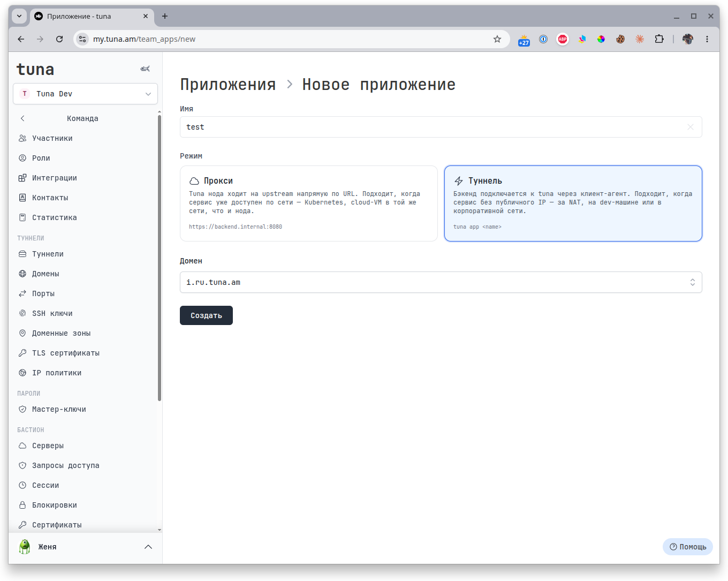Open the Chrome three-dot menu
Viewport: 728px width, 581px height.
click(x=707, y=39)
